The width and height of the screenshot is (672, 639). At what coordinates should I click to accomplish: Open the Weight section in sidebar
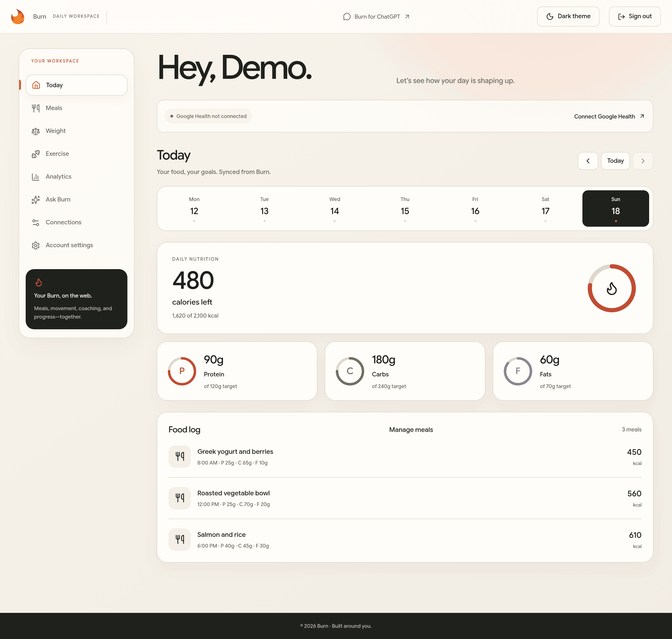tap(76, 131)
